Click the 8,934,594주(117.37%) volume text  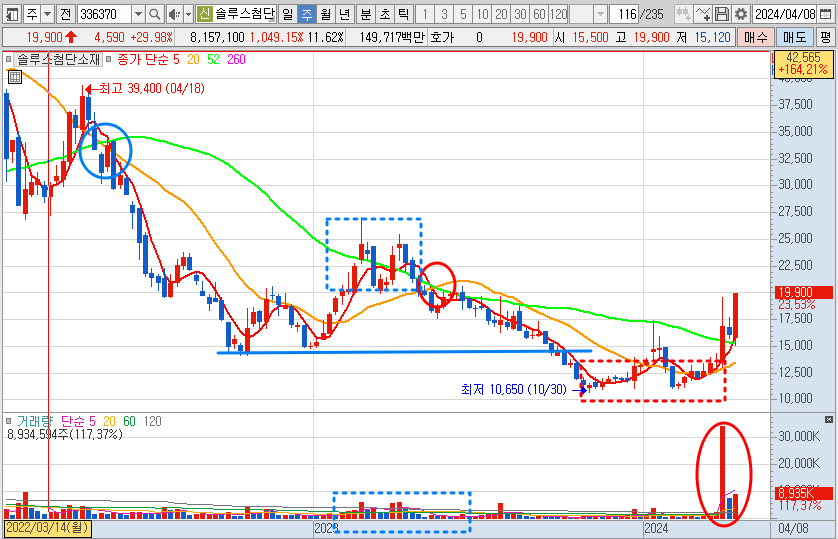65,434
